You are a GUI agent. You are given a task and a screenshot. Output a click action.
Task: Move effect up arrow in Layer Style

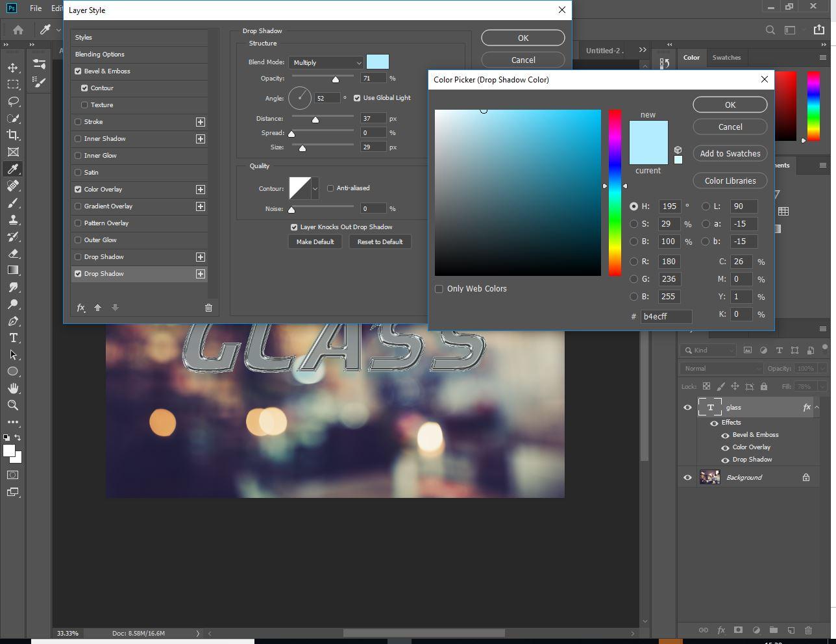98,308
